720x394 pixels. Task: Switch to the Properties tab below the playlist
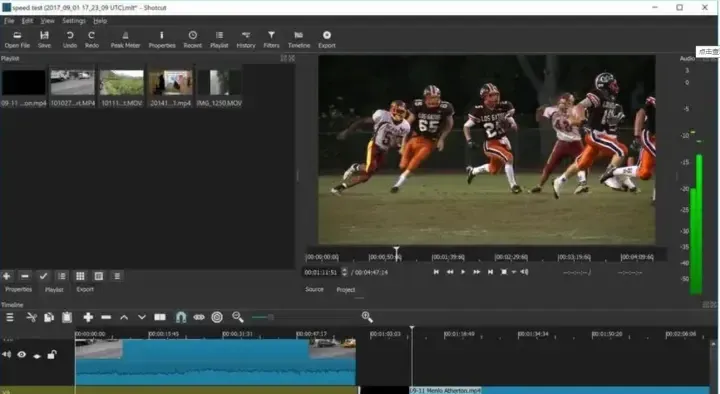18,289
